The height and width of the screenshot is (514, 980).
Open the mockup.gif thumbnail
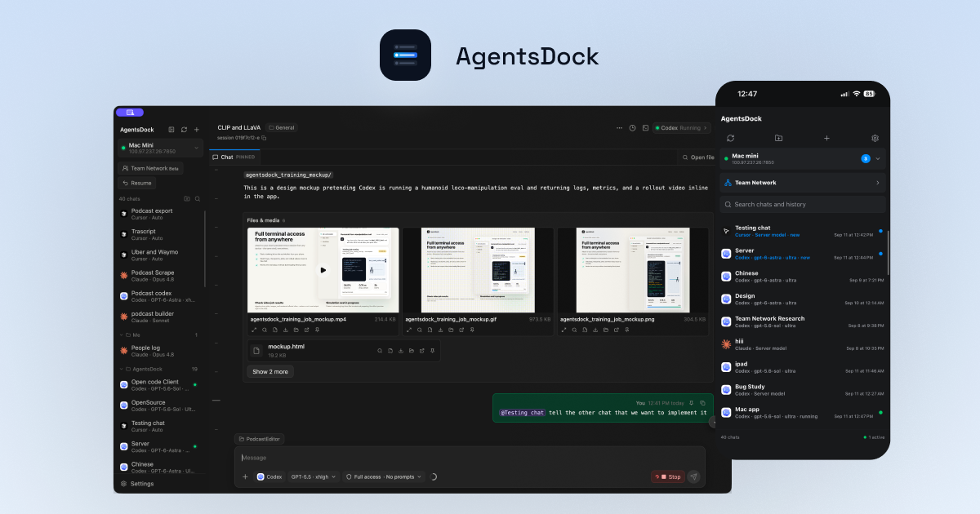point(478,270)
